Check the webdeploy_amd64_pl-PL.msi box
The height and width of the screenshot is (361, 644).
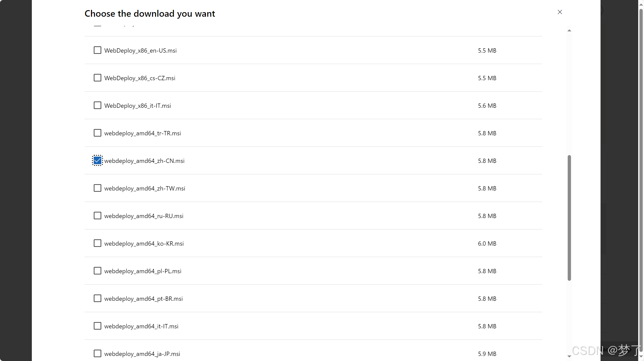[97, 271]
